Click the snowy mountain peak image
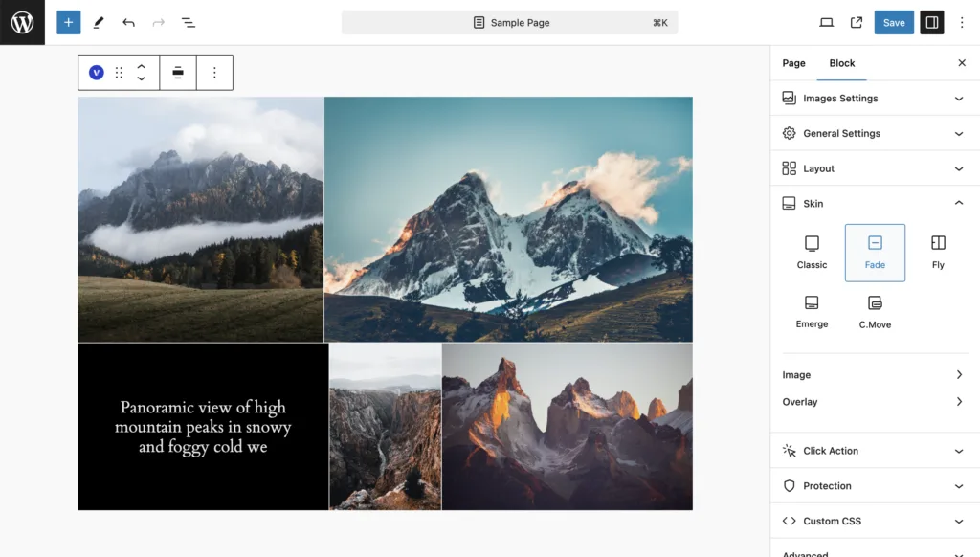Viewport: 980px width, 557px height. click(x=508, y=219)
